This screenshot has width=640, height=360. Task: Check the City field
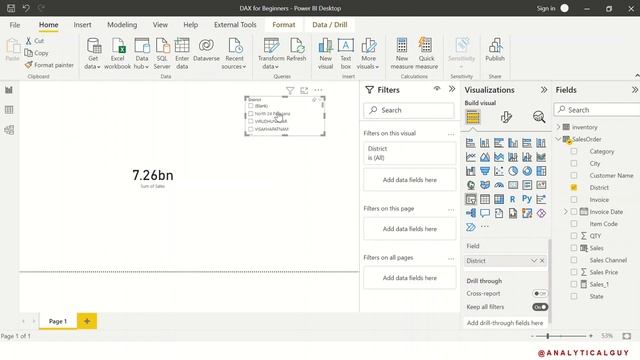point(574,163)
